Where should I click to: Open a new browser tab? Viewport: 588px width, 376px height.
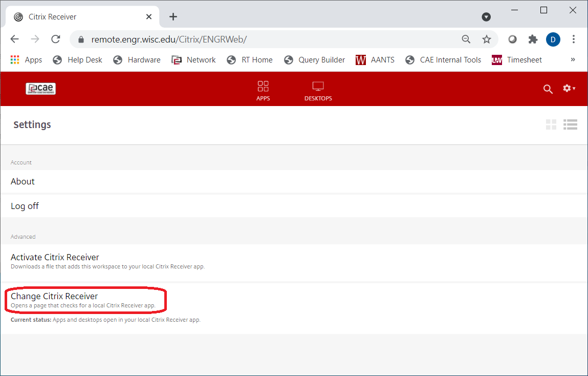click(x=173, y=16)
